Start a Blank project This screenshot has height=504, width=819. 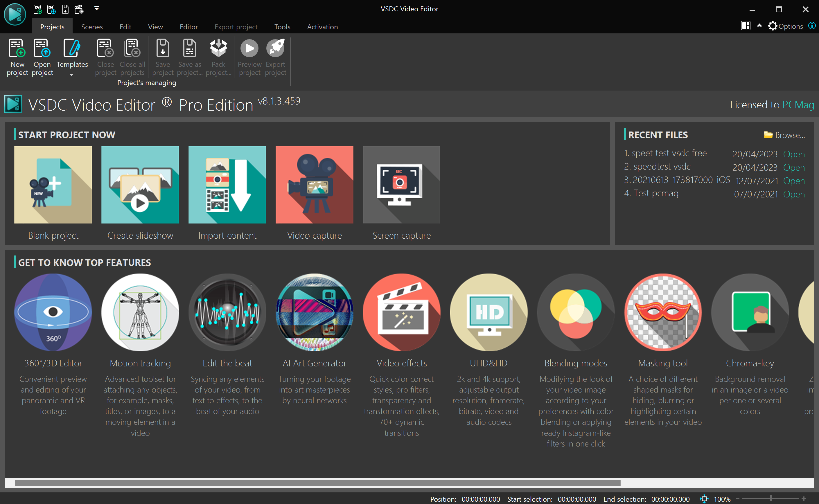tap(53, 185)
